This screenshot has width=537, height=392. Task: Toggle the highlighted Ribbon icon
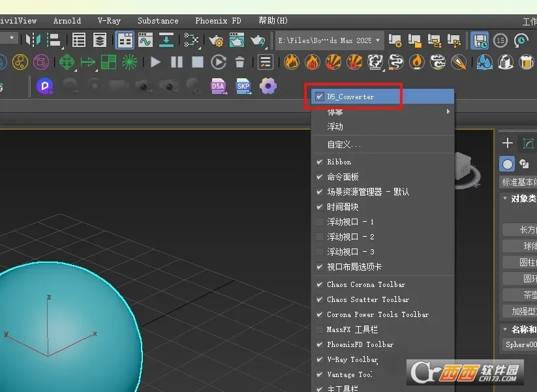point(125,40)
